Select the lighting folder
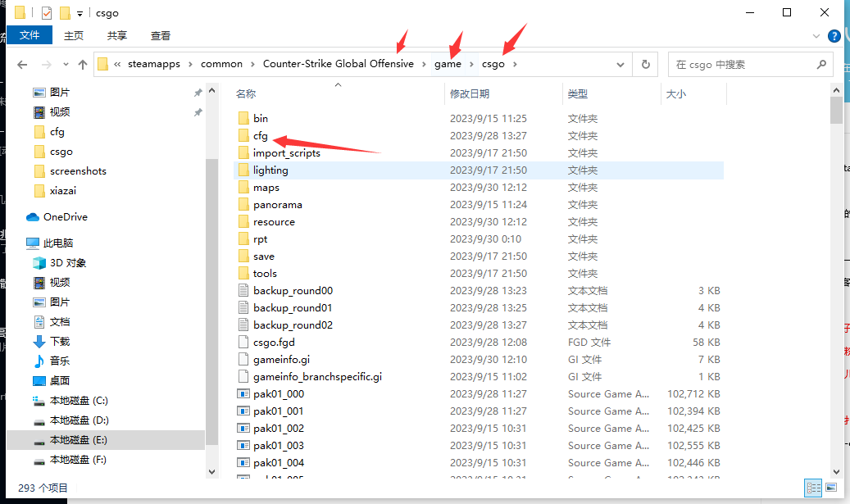 (270, 170)
